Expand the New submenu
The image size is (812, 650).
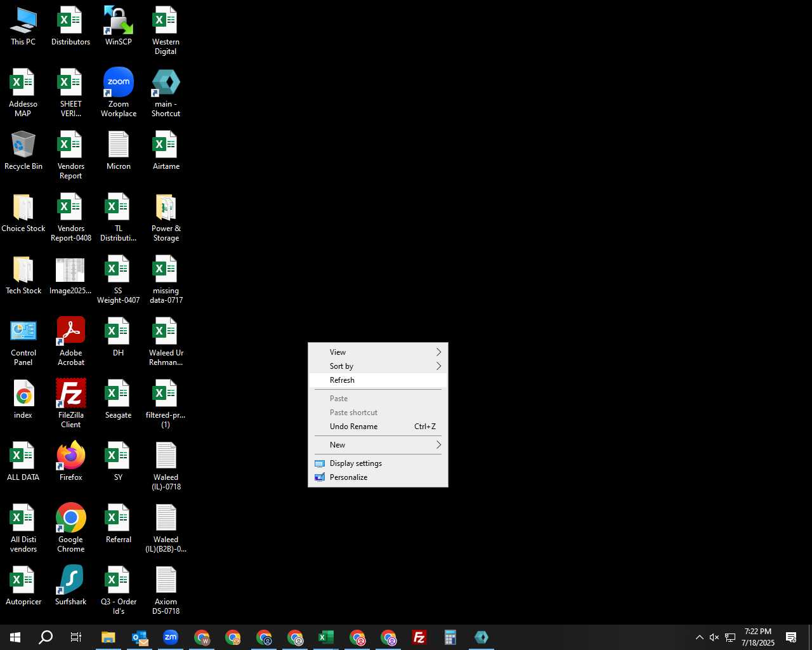[x=378, y=444]
